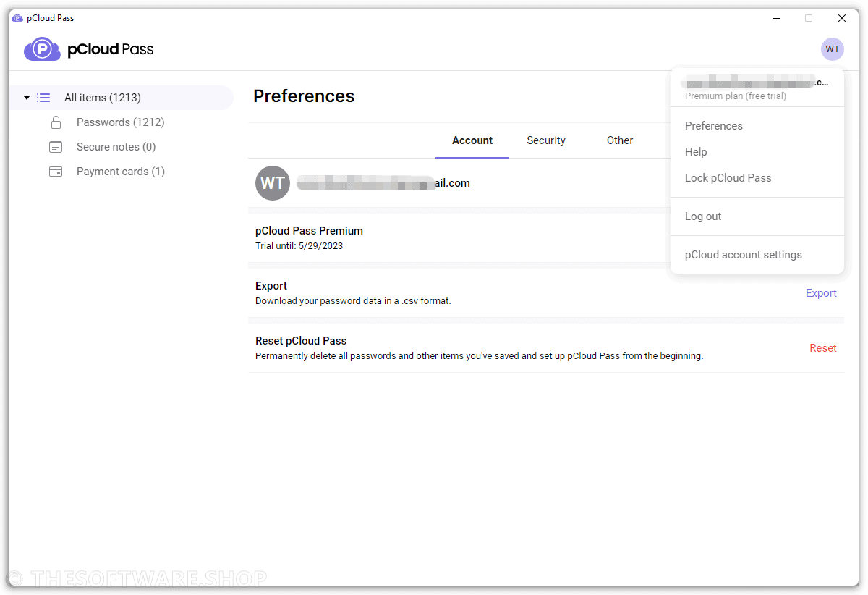Click the pCloud Pass cloud logo

pos(42,49)
